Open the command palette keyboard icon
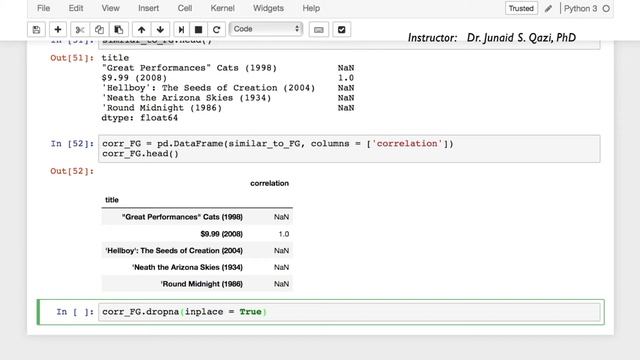The width and height of the screenshot is (640, 360). coord(319,29)
